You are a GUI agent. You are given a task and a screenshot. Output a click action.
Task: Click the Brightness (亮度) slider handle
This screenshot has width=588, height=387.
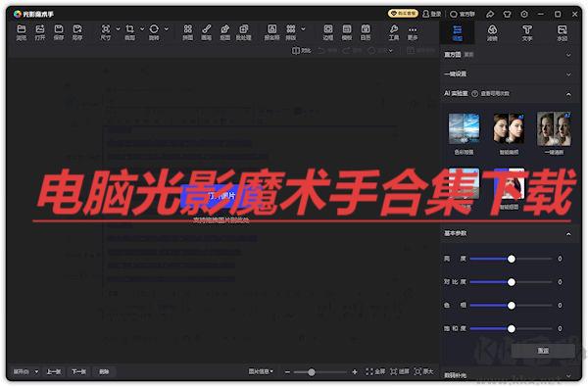pos(512,259)
